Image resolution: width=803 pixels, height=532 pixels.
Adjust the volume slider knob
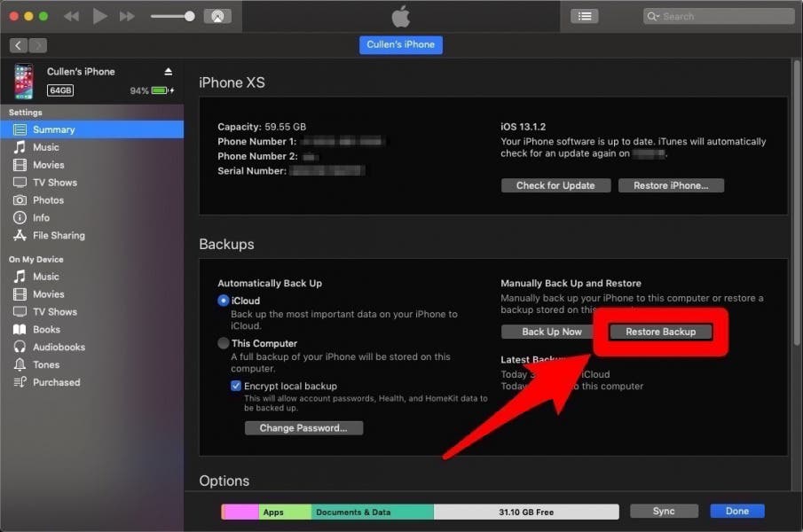click(190, 16)
